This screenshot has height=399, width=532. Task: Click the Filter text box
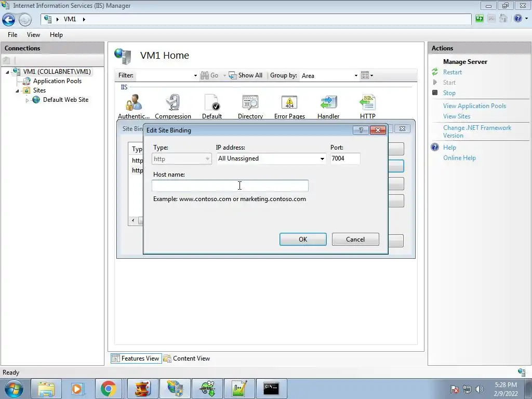point(164,75)
